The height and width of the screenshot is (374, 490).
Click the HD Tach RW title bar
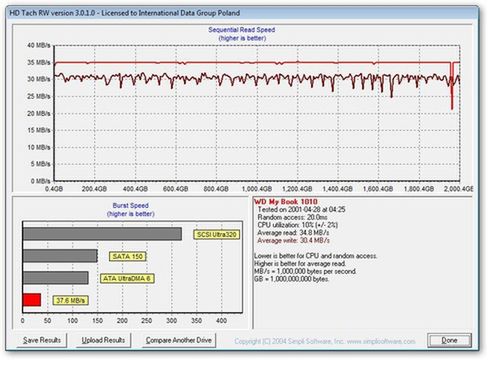(242, 13)
